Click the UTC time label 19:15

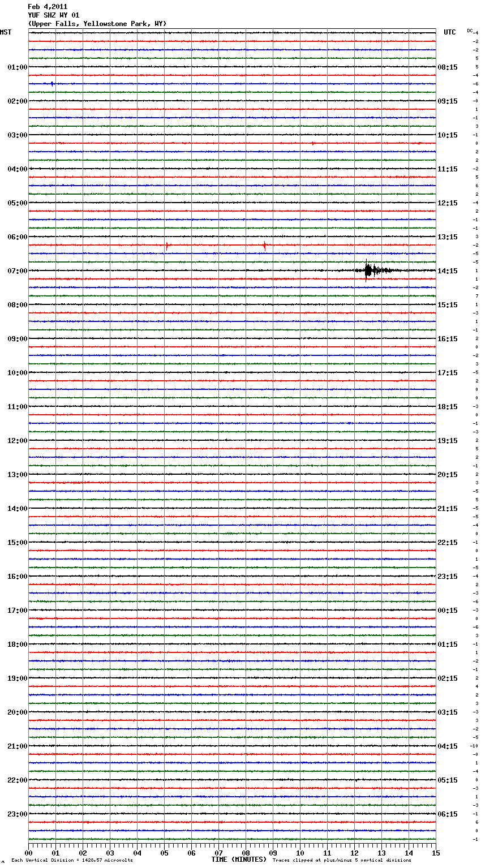[448, 441]
